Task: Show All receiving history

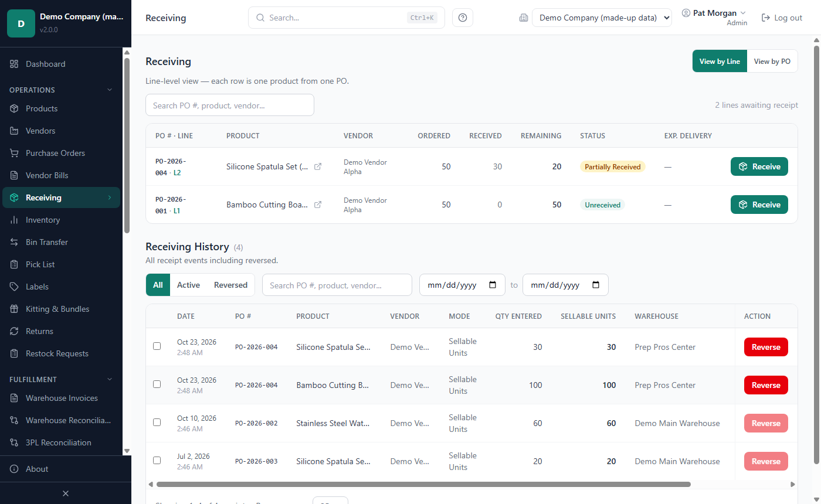Action: pyautogui.click(x=158, y=285)
